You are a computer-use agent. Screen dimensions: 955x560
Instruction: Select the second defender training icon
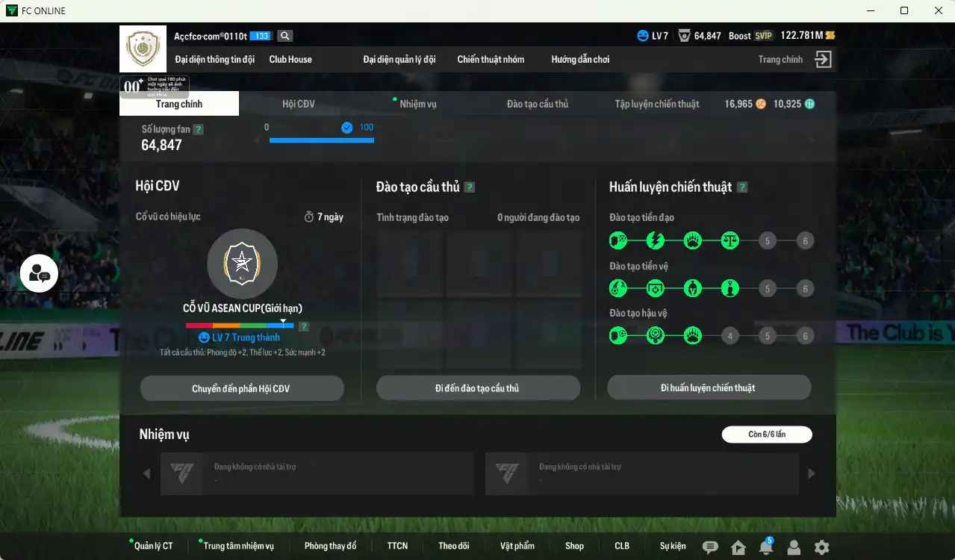655,336
